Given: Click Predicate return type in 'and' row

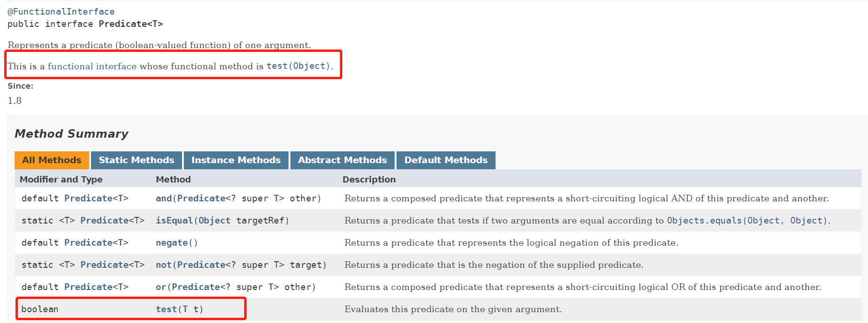Looking at the screenshot, I should pyautogui.click(x=88, y=199).
